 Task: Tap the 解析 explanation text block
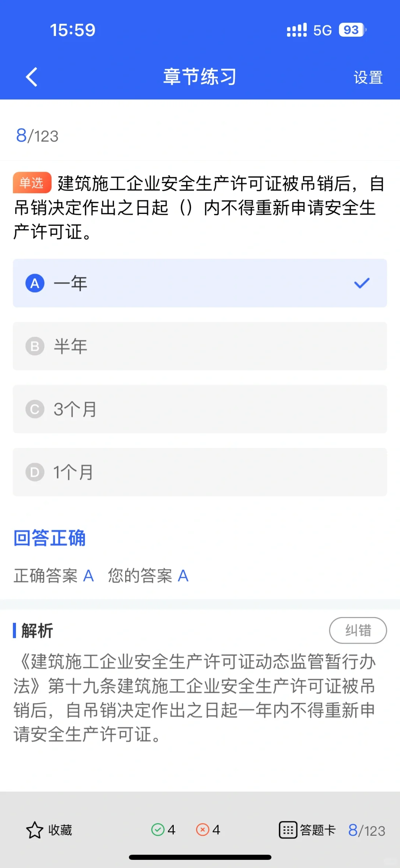pos(195,698)
